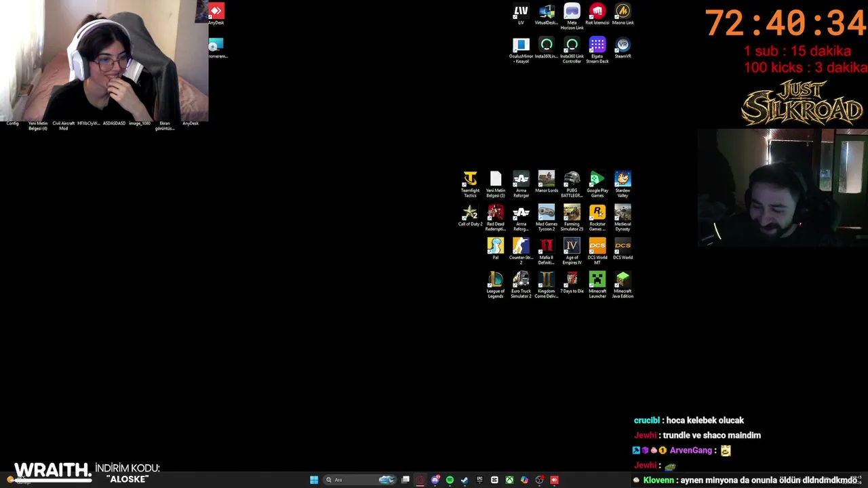Viewport: 868px width, 488px height.
Task: Click the 72:40:34 countdown timer
Action: [786, 24]
